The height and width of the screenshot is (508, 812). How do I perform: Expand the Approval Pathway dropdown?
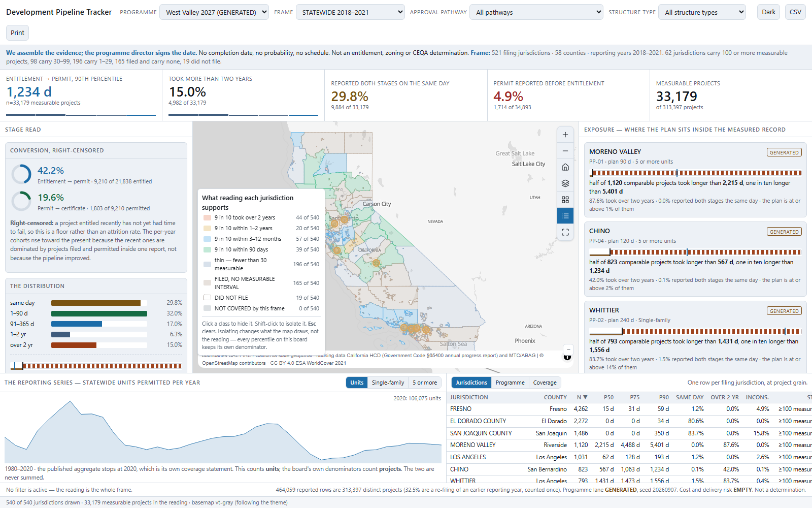[x=536, y=12]
